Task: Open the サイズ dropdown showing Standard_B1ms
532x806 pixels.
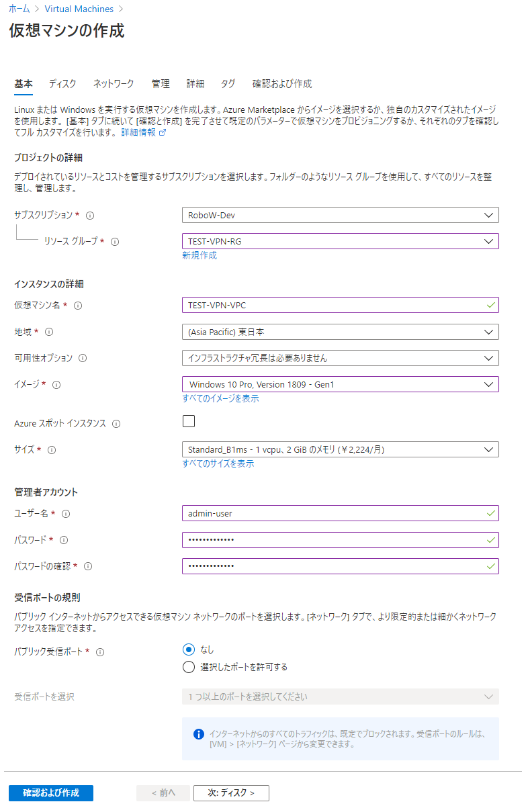Action: [x=341, y=449]
